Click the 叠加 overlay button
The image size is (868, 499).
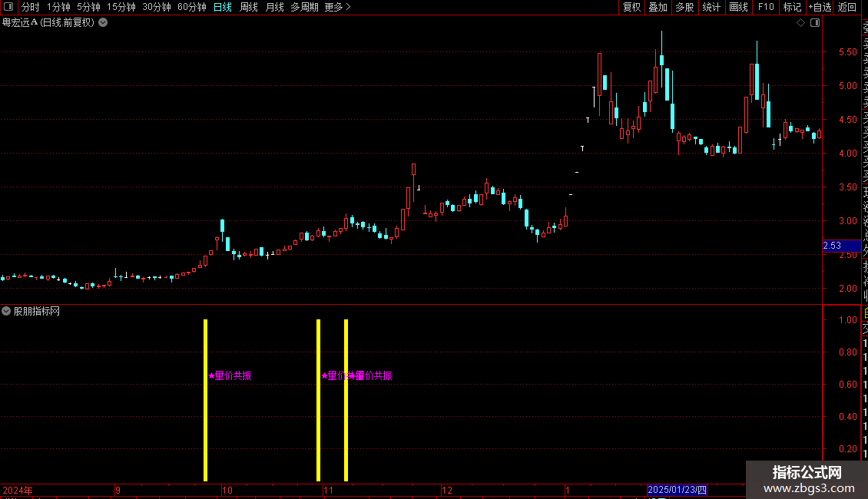coord(658,7)
